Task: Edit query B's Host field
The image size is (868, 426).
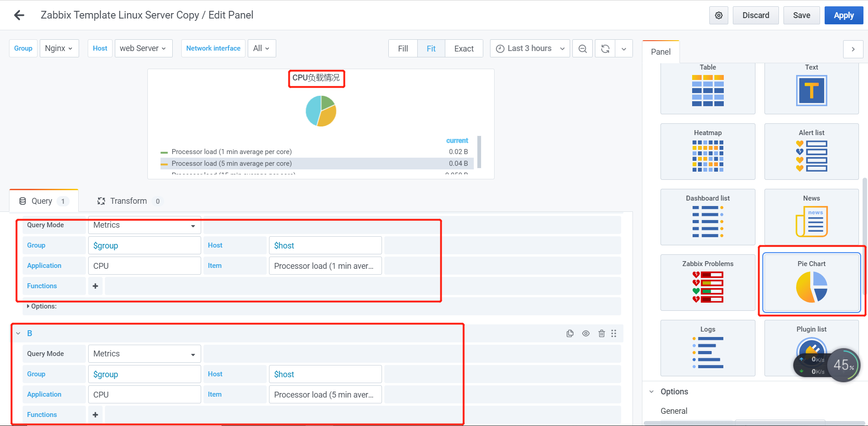Action: click(x=325, y=374)
